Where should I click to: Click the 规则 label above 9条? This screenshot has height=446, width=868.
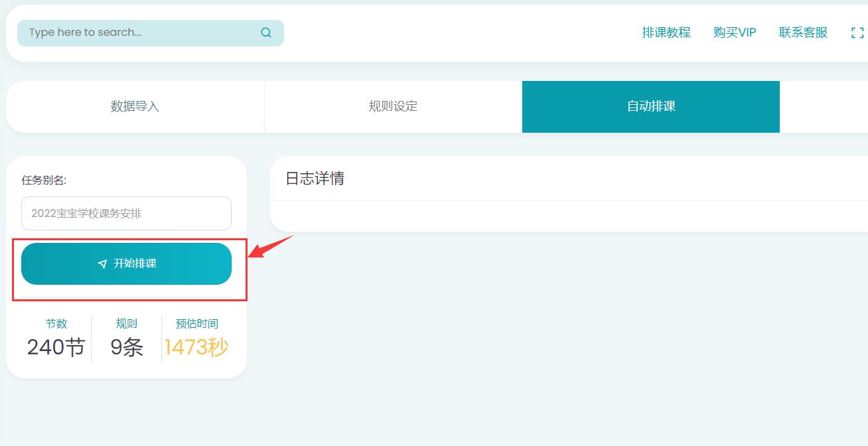tap(127, 324)
